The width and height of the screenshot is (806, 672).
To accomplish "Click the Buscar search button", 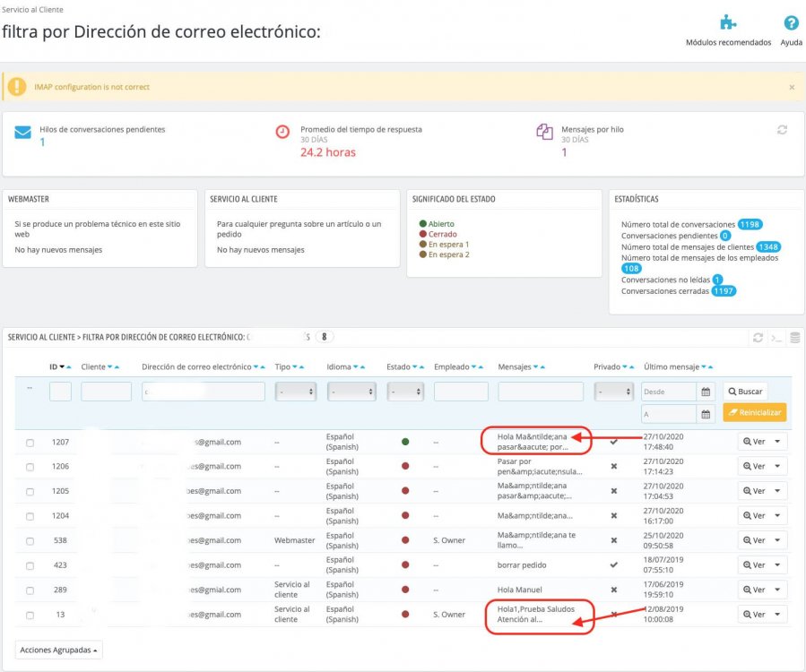I will (745, 391).
